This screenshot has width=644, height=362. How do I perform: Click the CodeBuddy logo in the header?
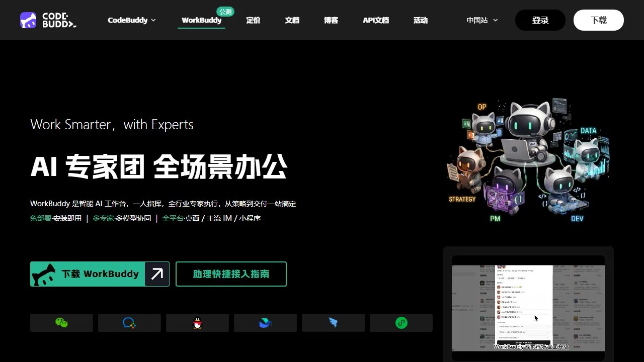click(48, 20)
